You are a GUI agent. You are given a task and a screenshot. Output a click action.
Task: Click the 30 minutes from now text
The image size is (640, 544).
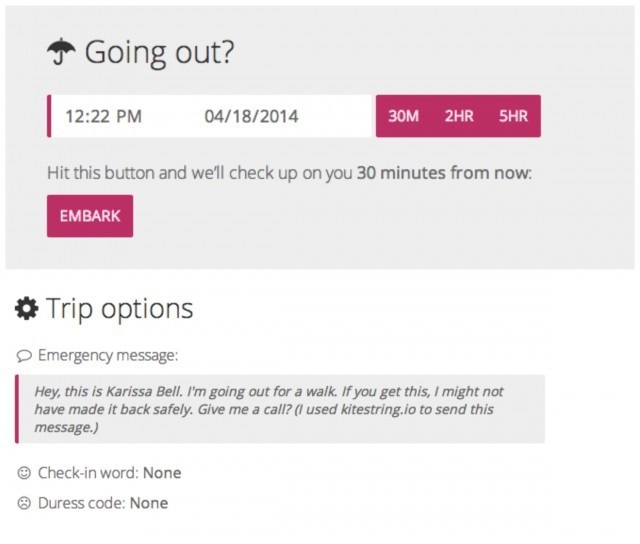point(444,173)
